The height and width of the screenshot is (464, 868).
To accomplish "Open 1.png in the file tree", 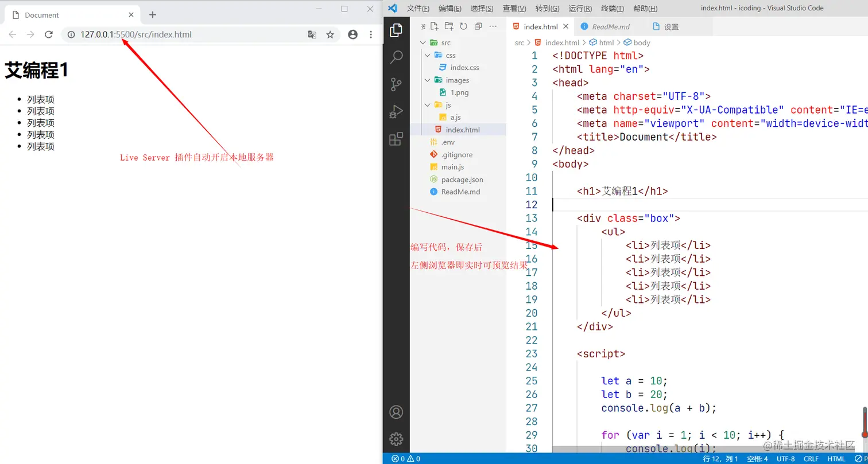I will click(x=458, y=92).
